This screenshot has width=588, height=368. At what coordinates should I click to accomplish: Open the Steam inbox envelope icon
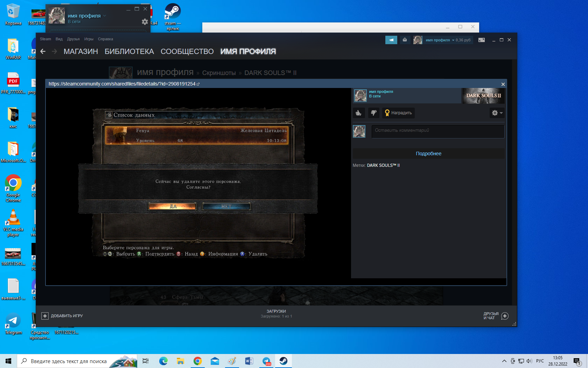pos(405,40)
